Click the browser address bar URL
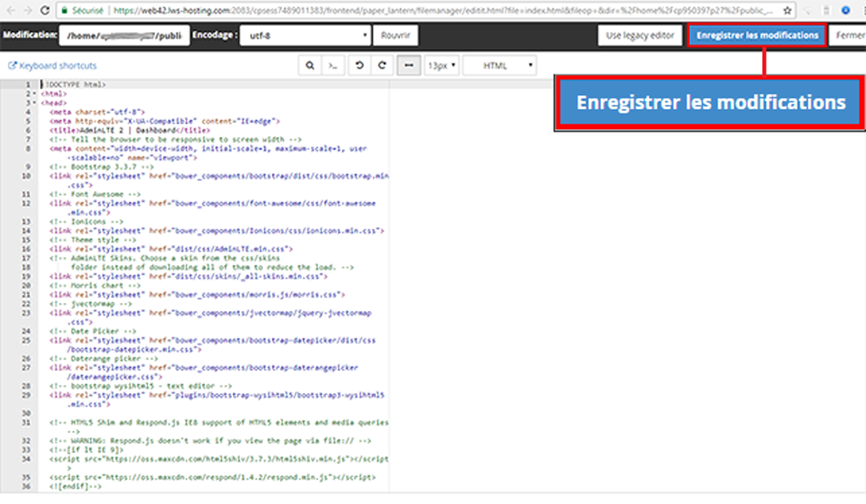Viewport: 866px width, 504px height. coord(442,10)
